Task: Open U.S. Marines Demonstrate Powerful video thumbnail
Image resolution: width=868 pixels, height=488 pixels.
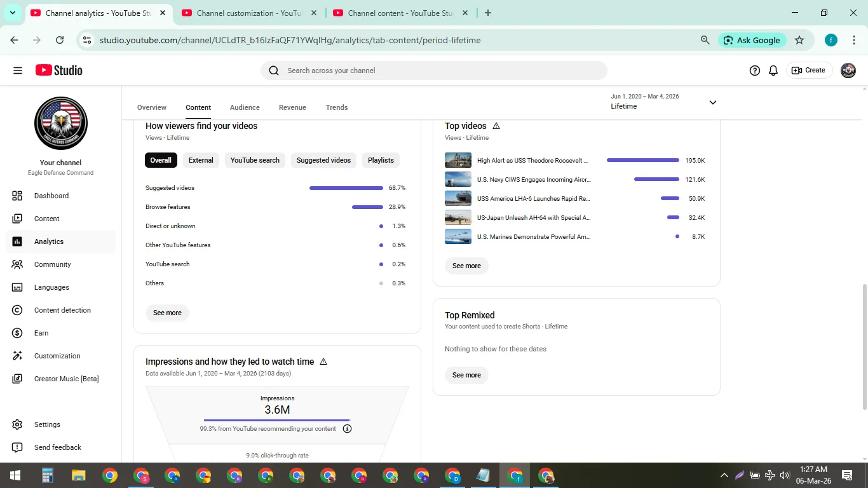Action: [x=458, y=236]
